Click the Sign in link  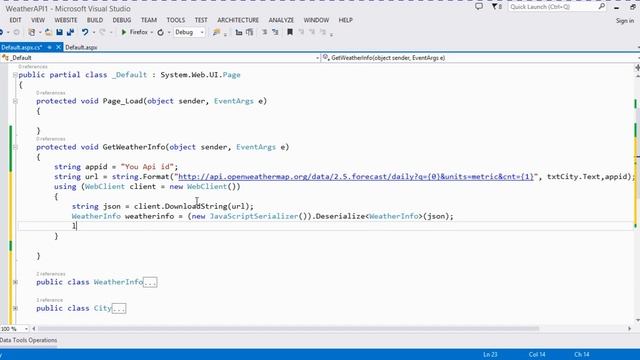coord(625,20)
